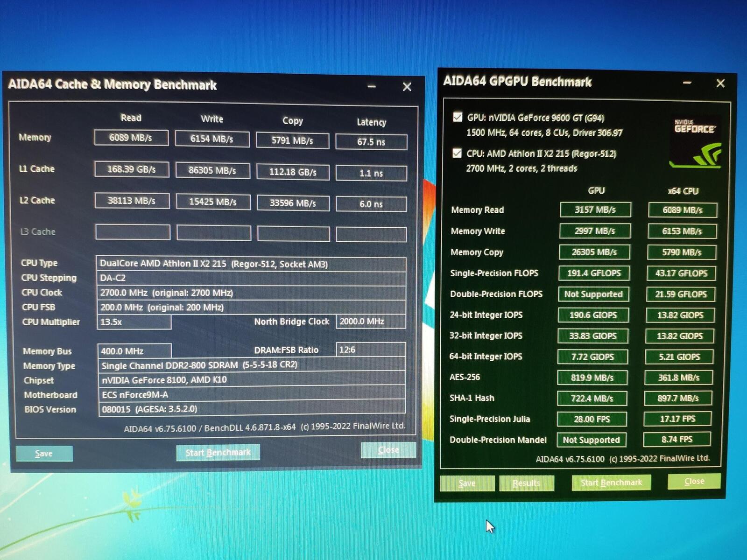
Task: Select Memory Latency value 67.5 ns
Action: click(x=371, y=142)
